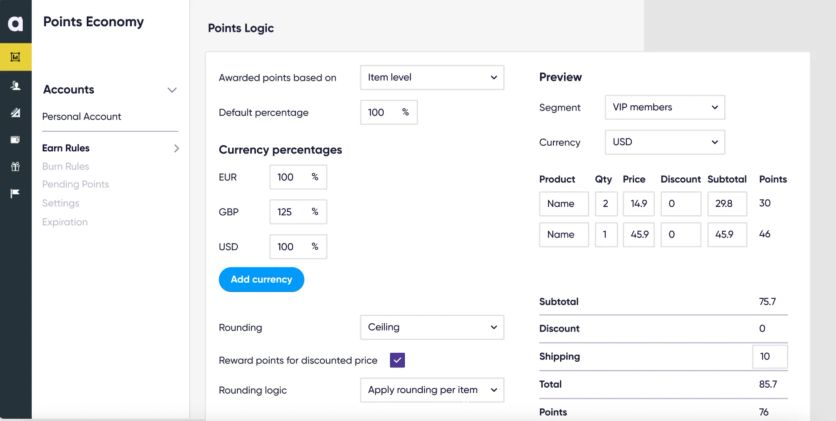Toggle reward points for discounted price checkbox

397,360
